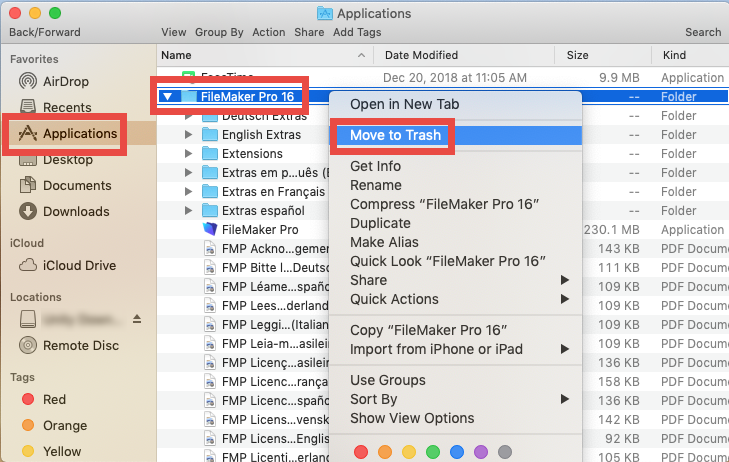Select Applications in the sidebar

click(68, 133)
